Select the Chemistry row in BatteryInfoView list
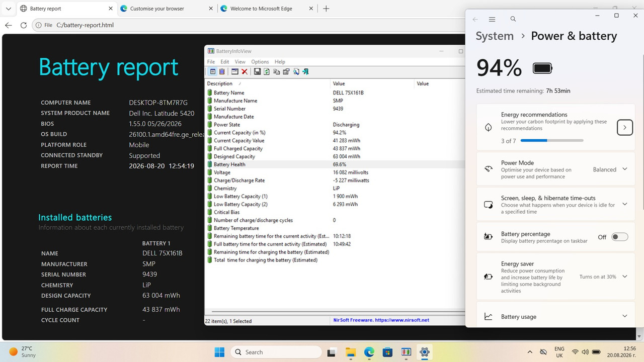 [335, 189]
